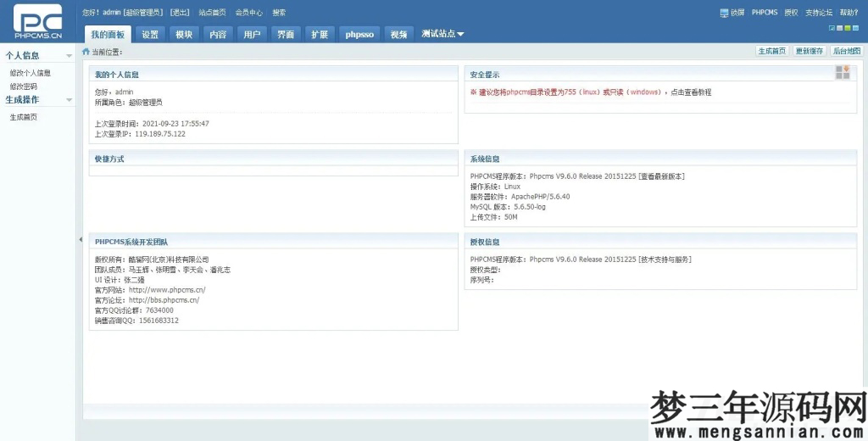
Task: Click the PHPCMS logo
Action: coord(37,21)
